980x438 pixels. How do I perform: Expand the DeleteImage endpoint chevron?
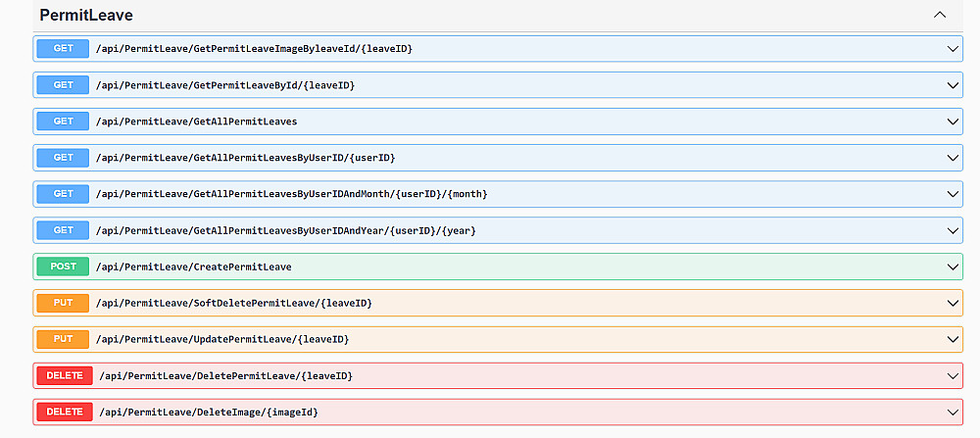pyautogui.click(x=953, y=413)
